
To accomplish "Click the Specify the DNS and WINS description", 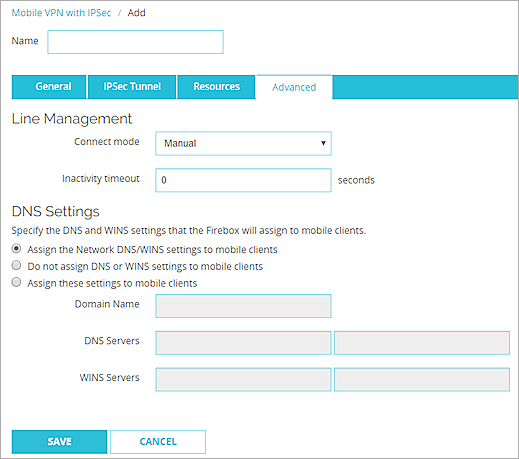I will click(189, 231).
